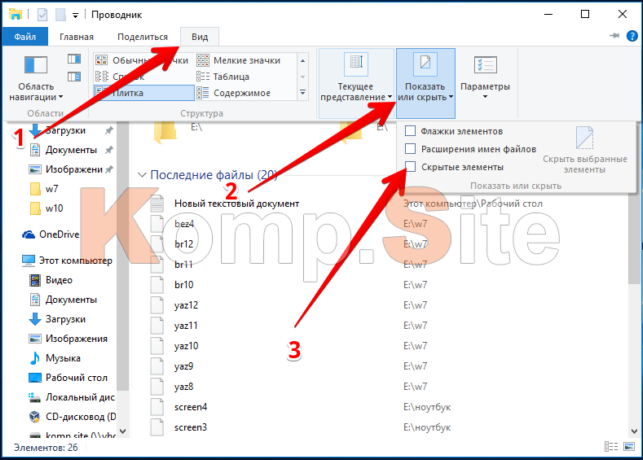This screenshot has width=643, height=460.
Task: Enable Расширения имен файлов checkbox
Action: click(410, 148)
